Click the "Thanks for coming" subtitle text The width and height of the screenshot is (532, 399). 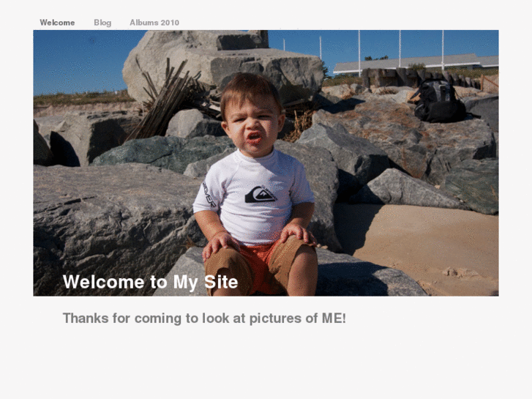(204, 318)
